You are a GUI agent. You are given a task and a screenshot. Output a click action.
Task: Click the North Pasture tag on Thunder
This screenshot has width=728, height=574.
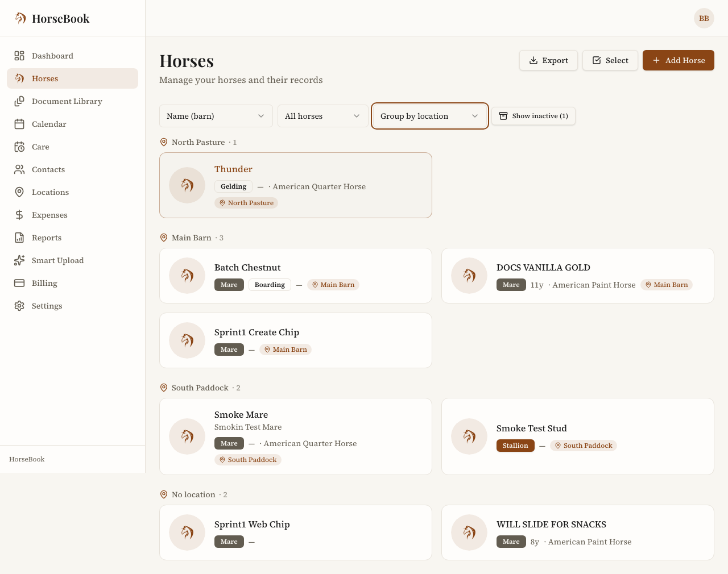[x=246, y=203]
